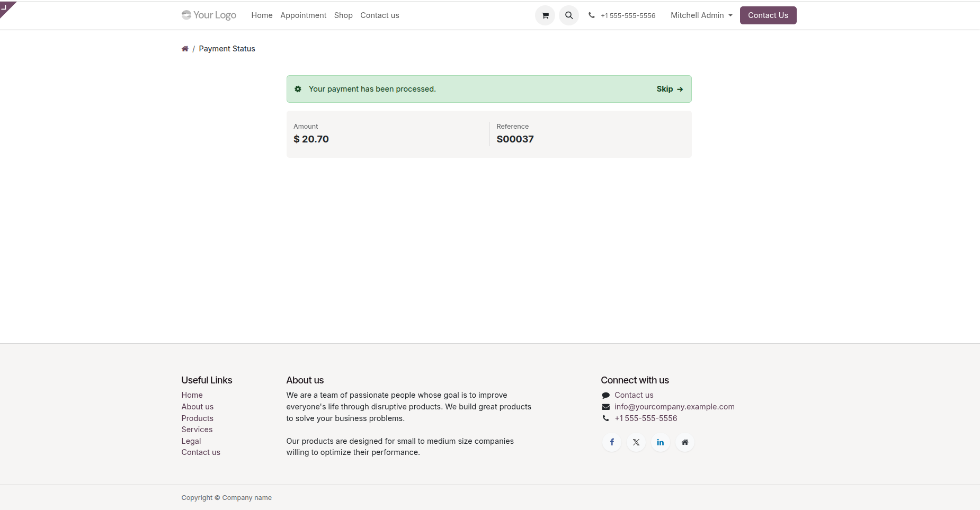Click the footer home circle icon
980x510 pixels.
point(685,442)
